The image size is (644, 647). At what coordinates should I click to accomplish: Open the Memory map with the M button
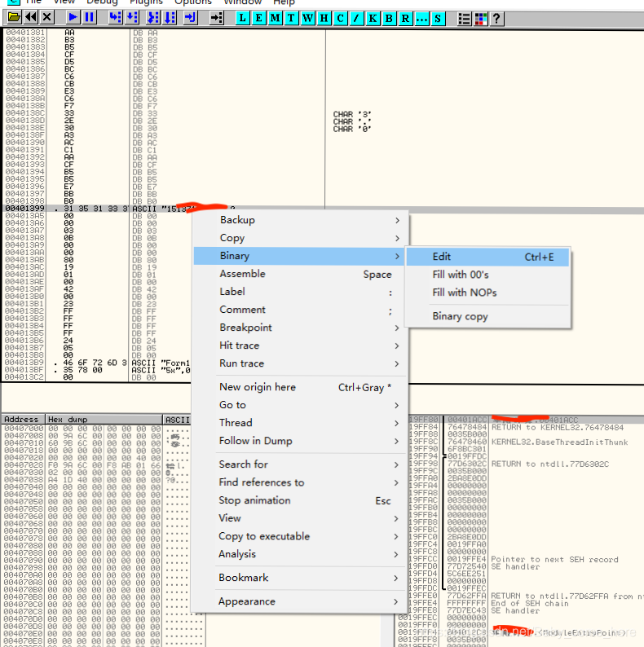point(275,18)
